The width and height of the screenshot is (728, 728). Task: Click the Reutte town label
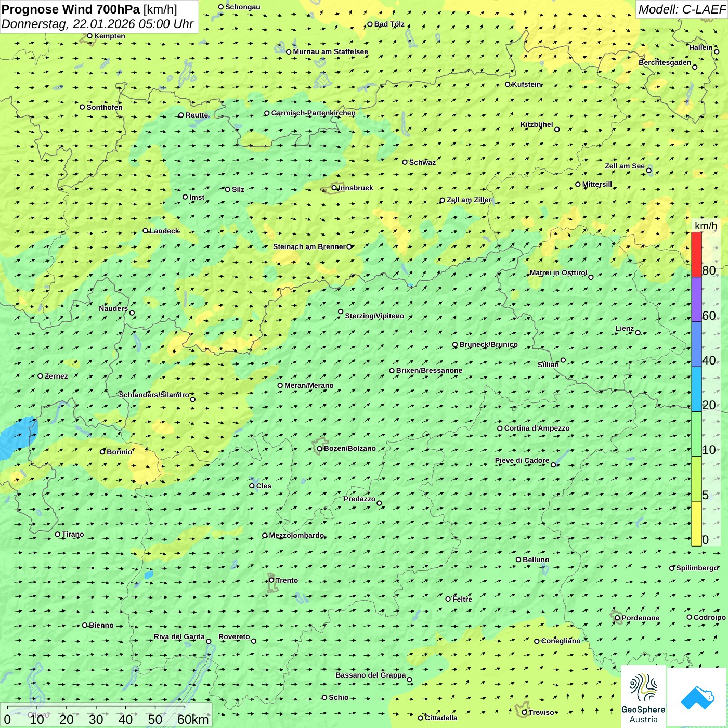(x=197, y=115)
